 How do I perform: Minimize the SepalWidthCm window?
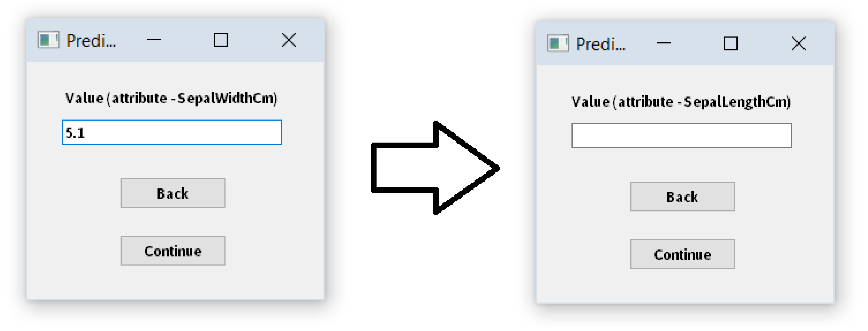click(x=154, y=40)
